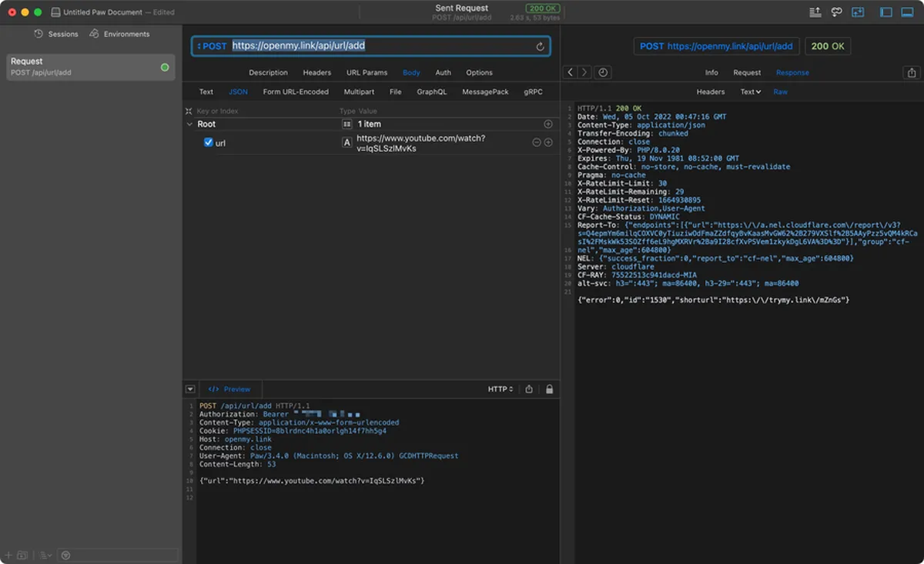Screen dimensions: 924x564
Task: Select gRPC body type
Action: 533,92
